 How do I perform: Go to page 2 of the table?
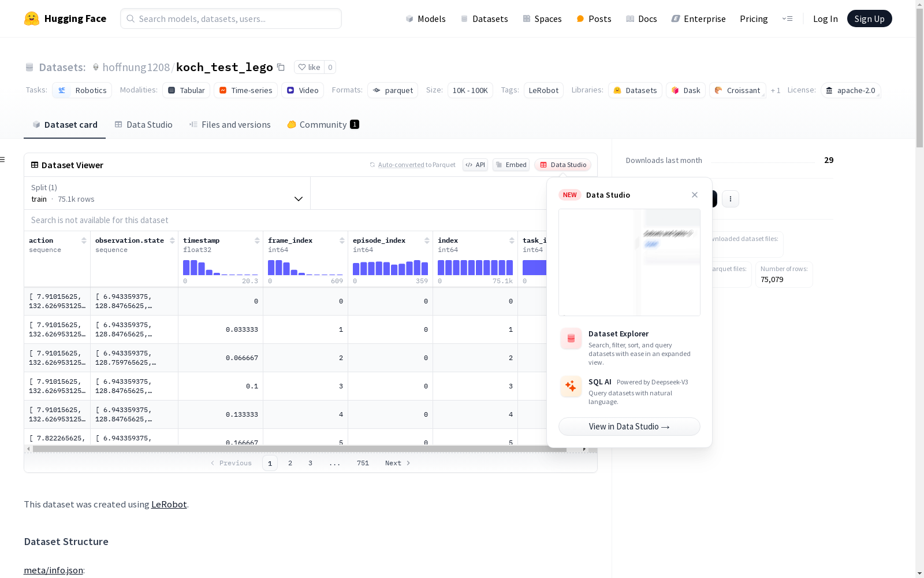(290, 463)
